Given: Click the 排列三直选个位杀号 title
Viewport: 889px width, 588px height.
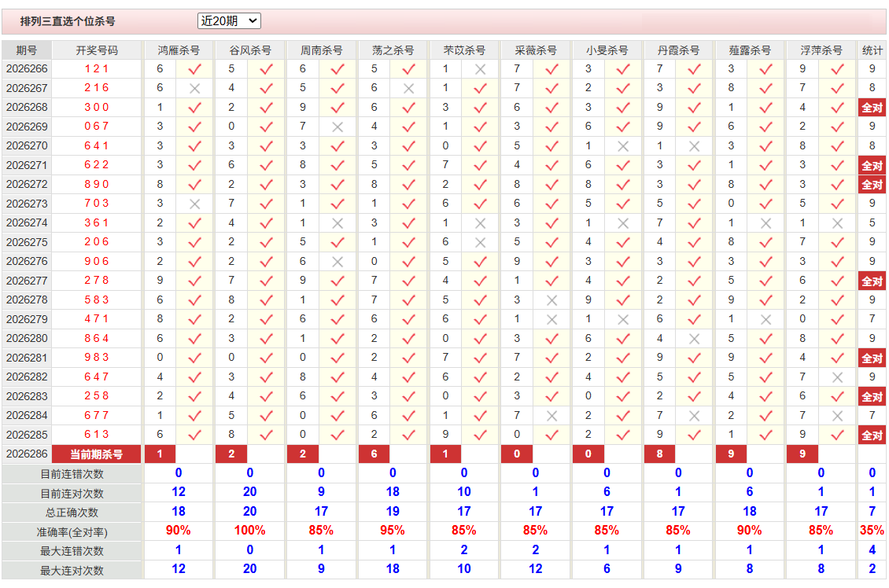Looking at the screenshot, I should [x=68, y=21].
